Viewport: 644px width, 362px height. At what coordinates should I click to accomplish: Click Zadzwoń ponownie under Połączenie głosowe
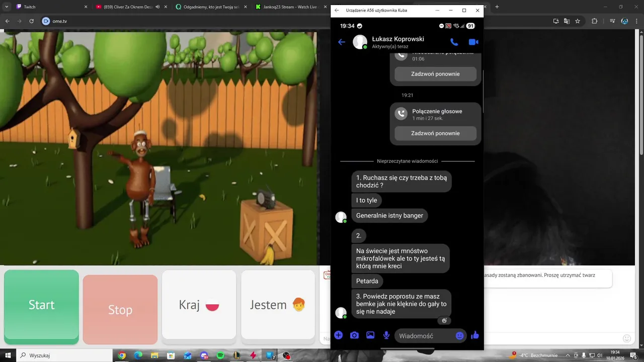(x=435, y=133)
